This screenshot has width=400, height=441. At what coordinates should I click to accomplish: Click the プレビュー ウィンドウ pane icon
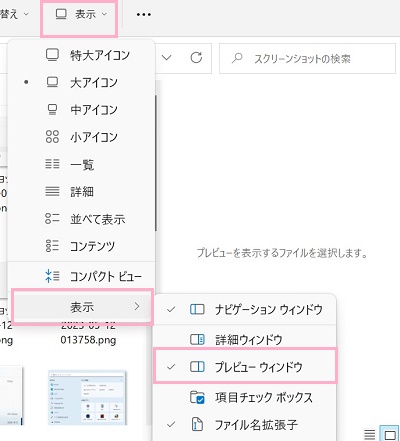click(x=197, y=367)
